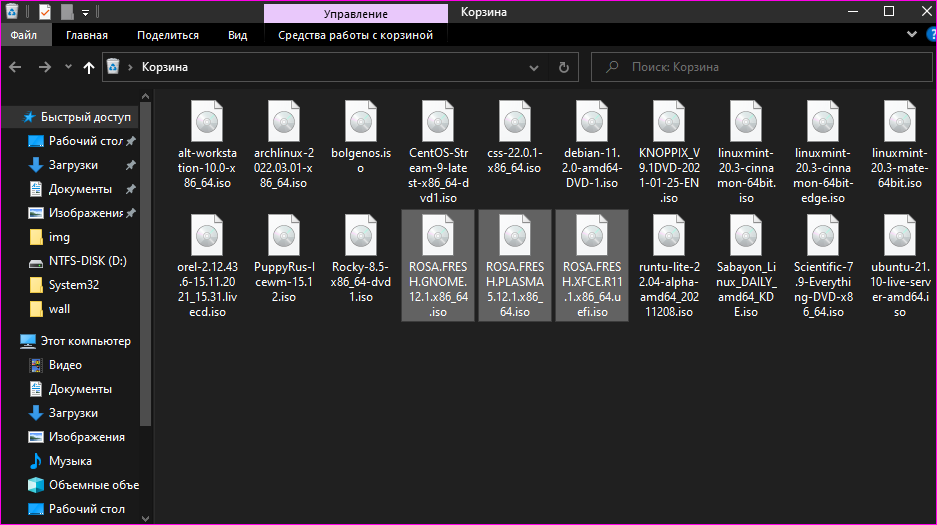The height and width of the screenshot is (525, 937).
Task: Select the CentOS-Stream-9-latest disc image icon
Action: click(x=438, y=121)
